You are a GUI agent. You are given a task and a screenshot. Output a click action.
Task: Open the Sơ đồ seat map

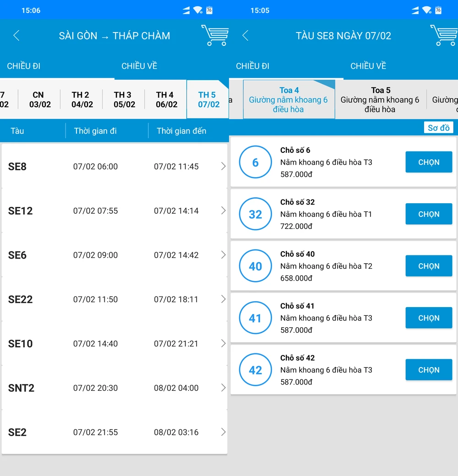[438, 128]
